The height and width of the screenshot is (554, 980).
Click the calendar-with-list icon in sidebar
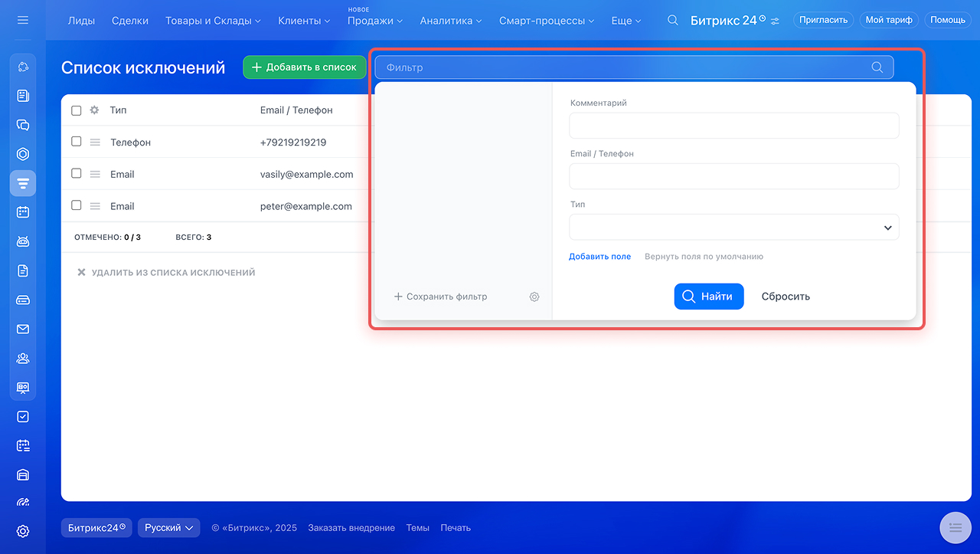pos(23,445)
